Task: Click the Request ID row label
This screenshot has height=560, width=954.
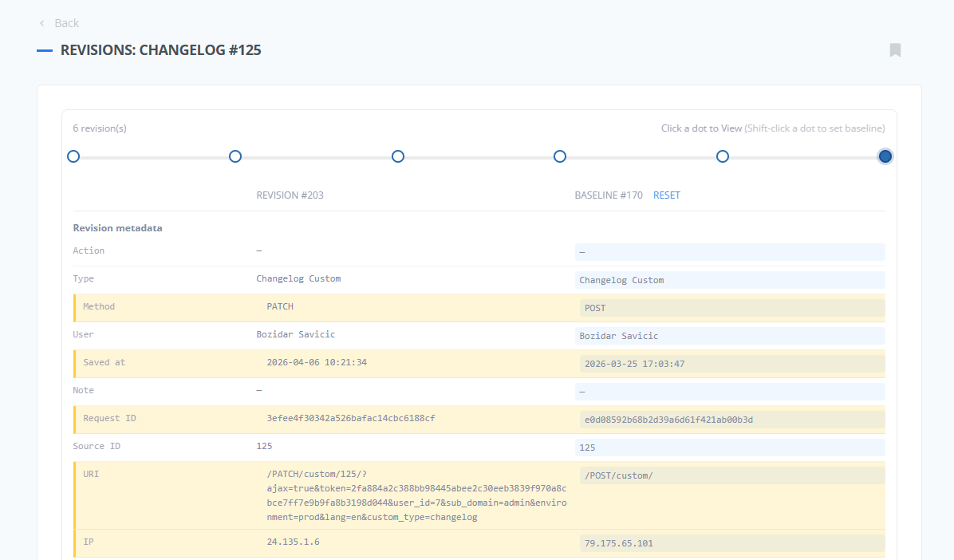Action: 109,419
